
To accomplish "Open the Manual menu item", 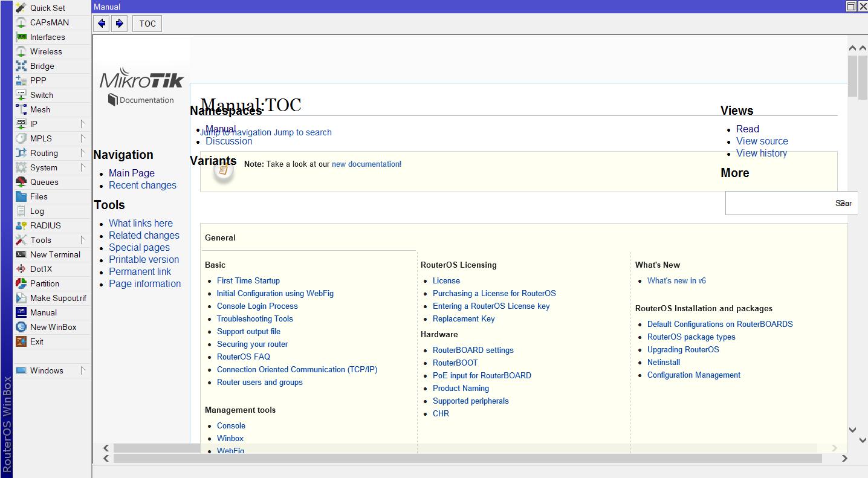I will 51,312.
